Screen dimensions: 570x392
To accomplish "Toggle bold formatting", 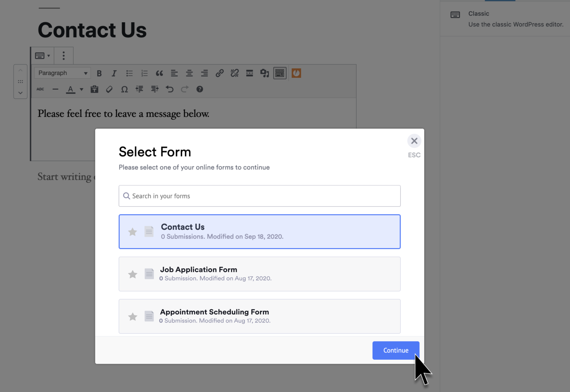I will [x=99, y=73].
